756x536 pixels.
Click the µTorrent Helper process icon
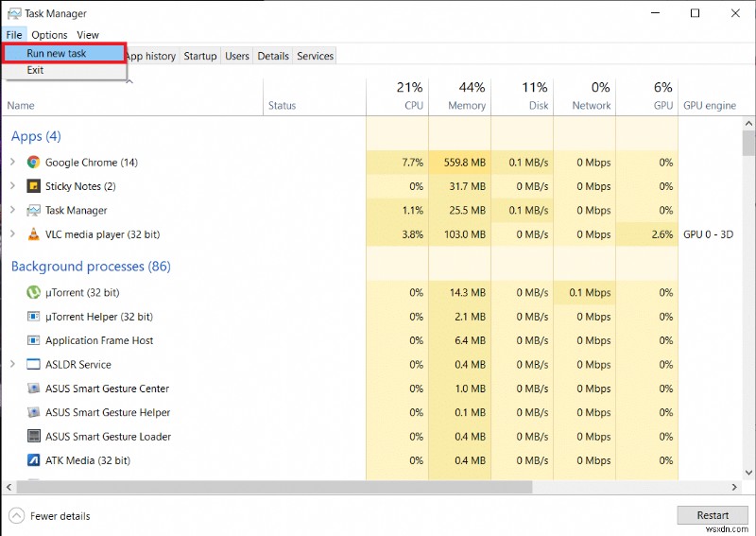(33, 317)
